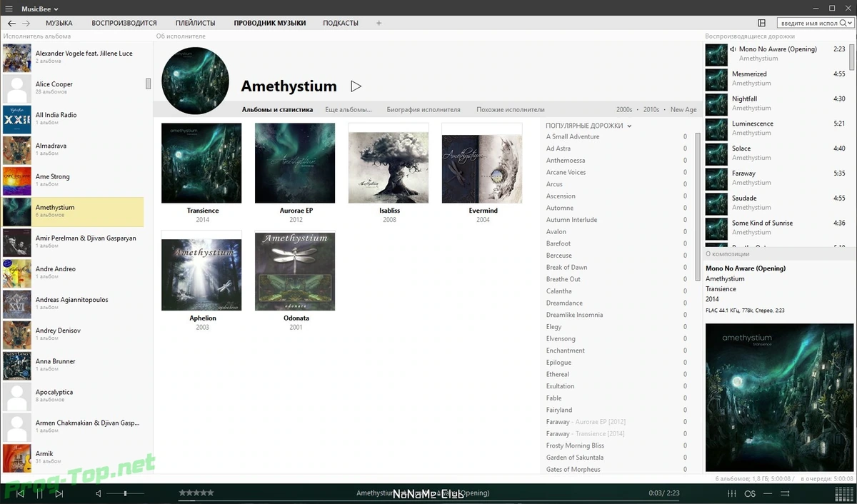This screenshot has height=504, width=857.
Task: Open the Transience album cover
Action: 202,163
